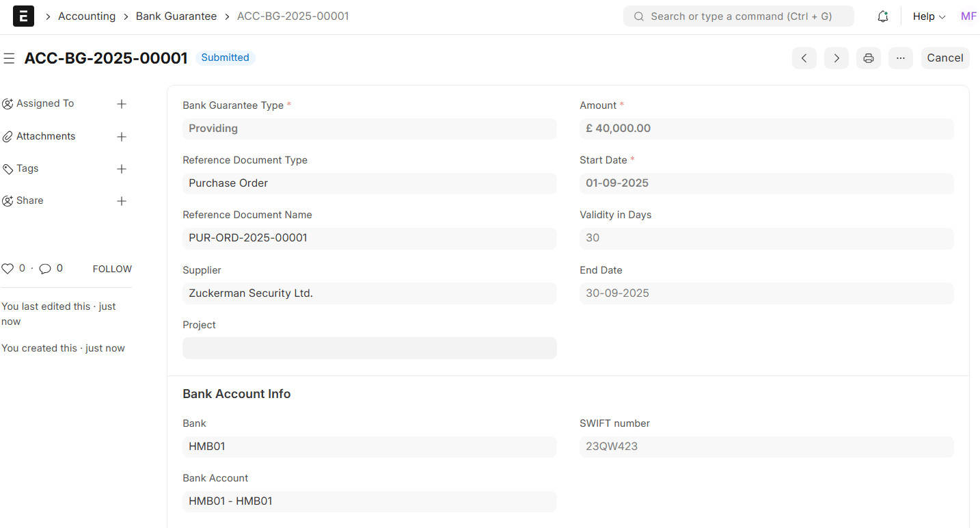Follow this document
This screenshot has height=528, width=980.
tap(112, 269)
